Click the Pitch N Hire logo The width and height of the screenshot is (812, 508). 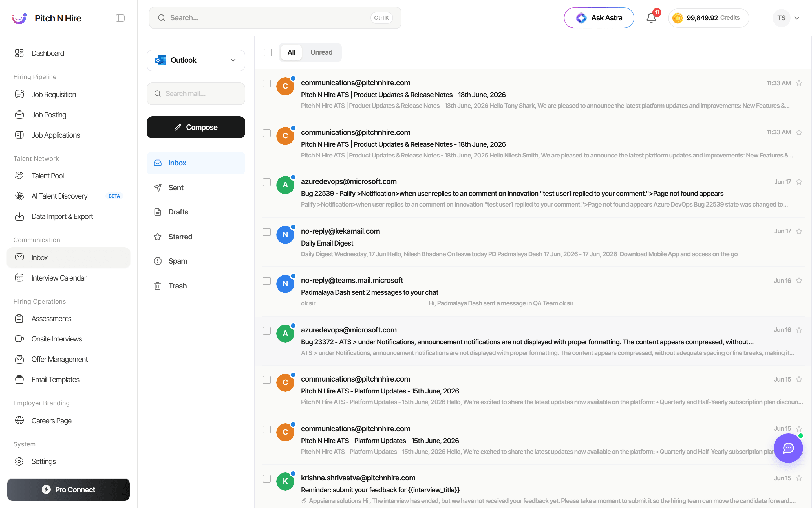pos(19,18)
